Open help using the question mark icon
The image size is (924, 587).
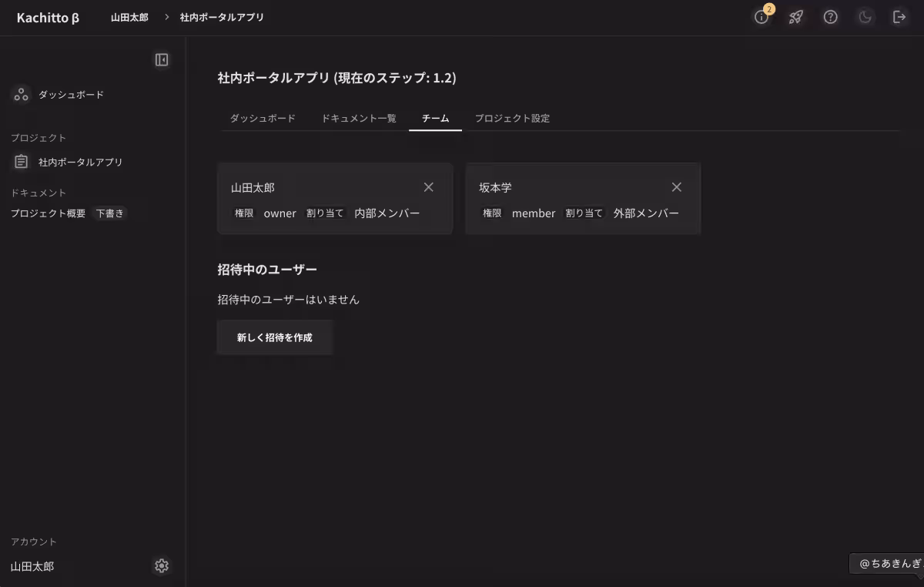point(830,17)
